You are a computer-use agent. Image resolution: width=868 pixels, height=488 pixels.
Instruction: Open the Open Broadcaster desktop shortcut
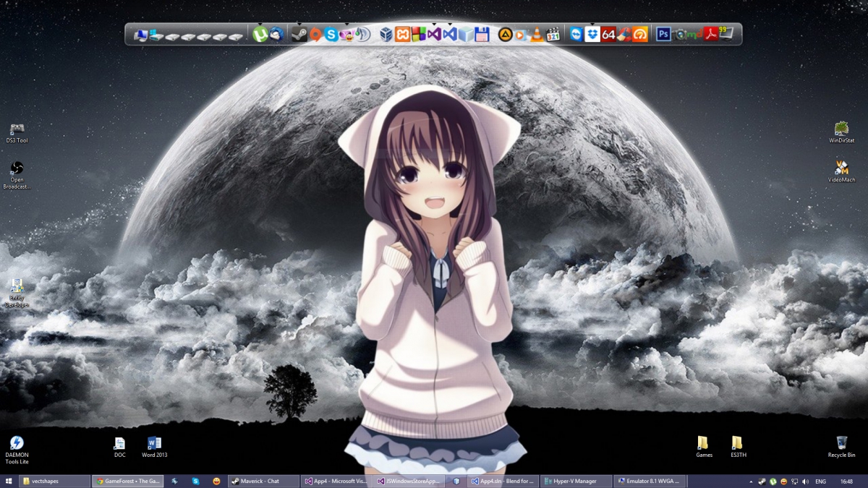17,176
